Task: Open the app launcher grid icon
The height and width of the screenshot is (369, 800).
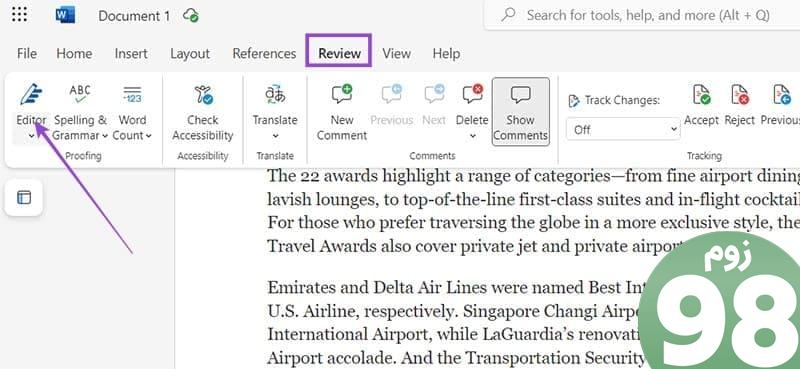Action: pyautogui.click(x=19, y=15)
